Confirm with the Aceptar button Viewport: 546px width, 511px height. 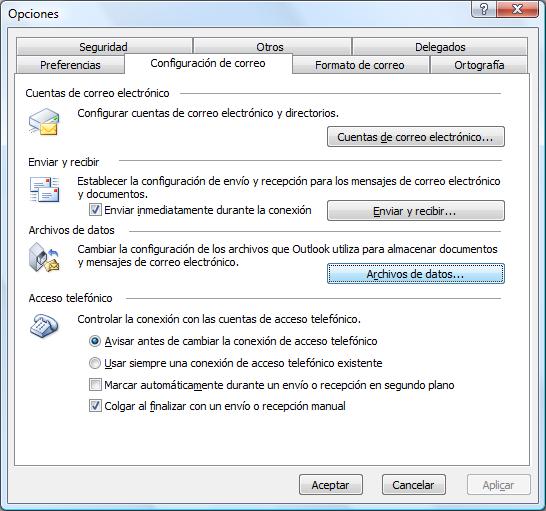coord(330,485)
